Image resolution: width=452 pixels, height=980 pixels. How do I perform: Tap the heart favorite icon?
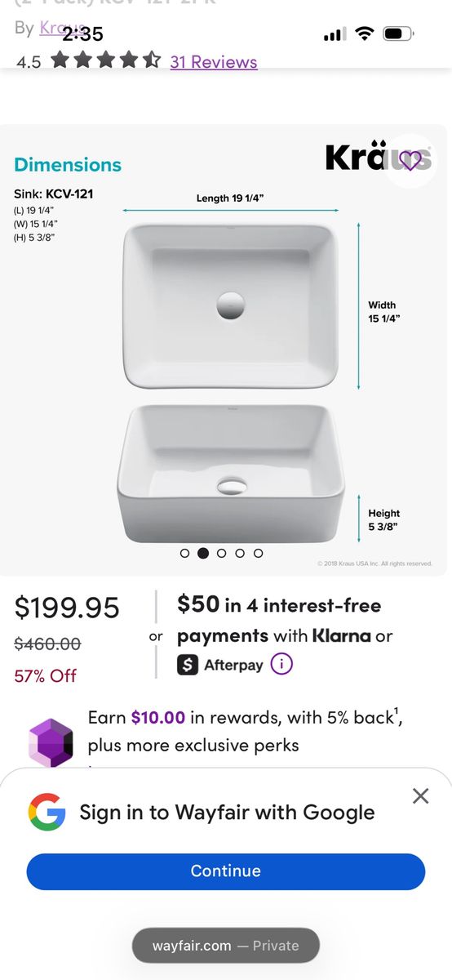point(410,160)
